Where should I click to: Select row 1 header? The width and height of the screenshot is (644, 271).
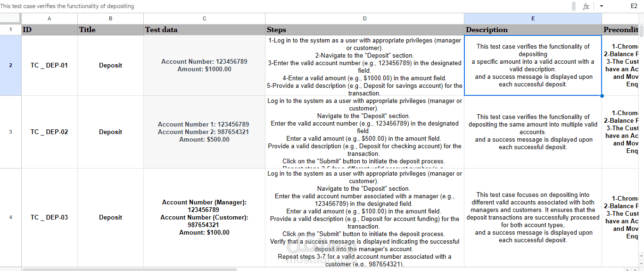[x=10, y=29]
